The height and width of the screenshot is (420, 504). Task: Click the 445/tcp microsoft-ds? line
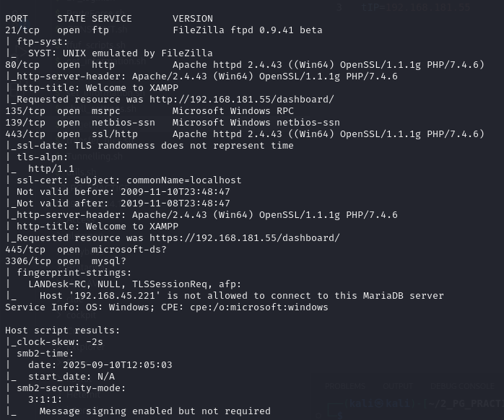pyautogui.click(x=86, y=250)
